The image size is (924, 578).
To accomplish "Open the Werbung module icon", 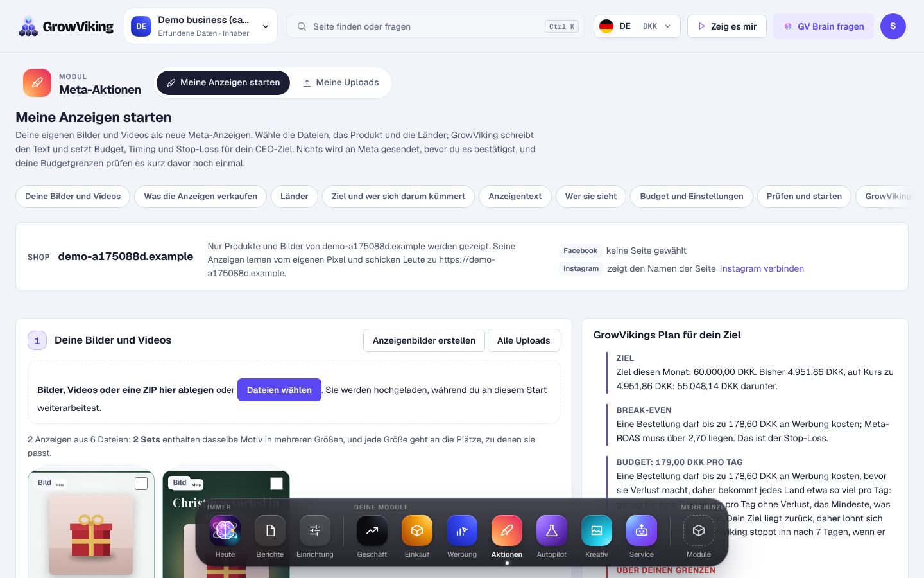I will (x=462, y=530).
